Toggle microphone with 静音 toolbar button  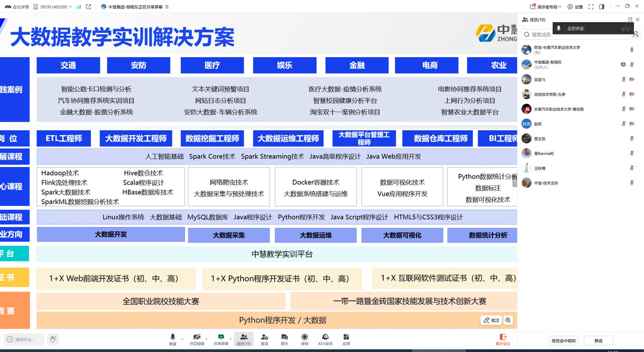[x=172, y=338]
